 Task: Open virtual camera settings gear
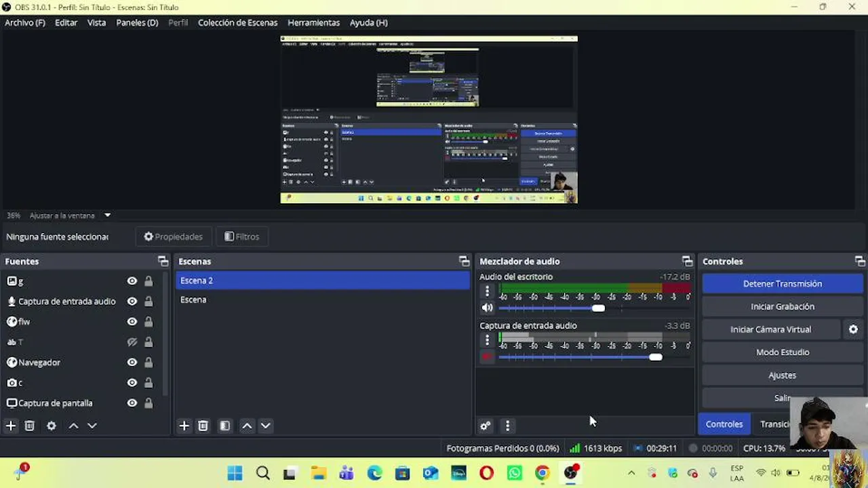click(853, 329)
